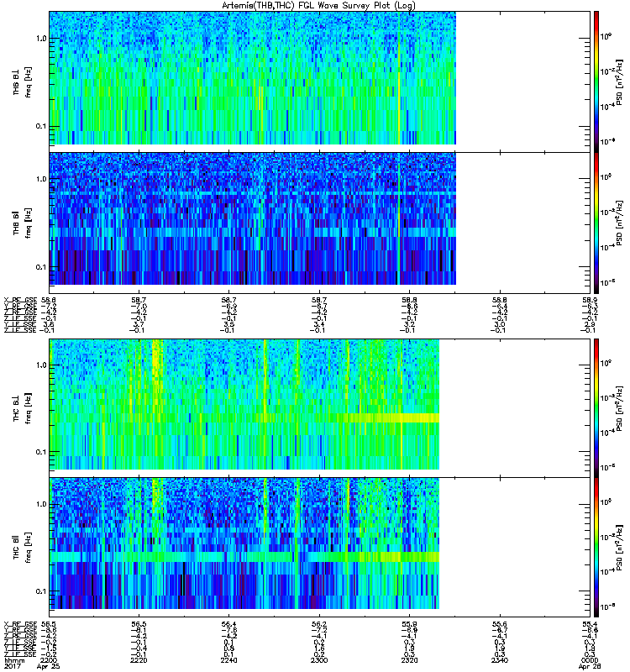Click the 'X_RE_GSE' row label under the THC panels
The height and width of the screenshot is (672, 630).
coord(20,624)
